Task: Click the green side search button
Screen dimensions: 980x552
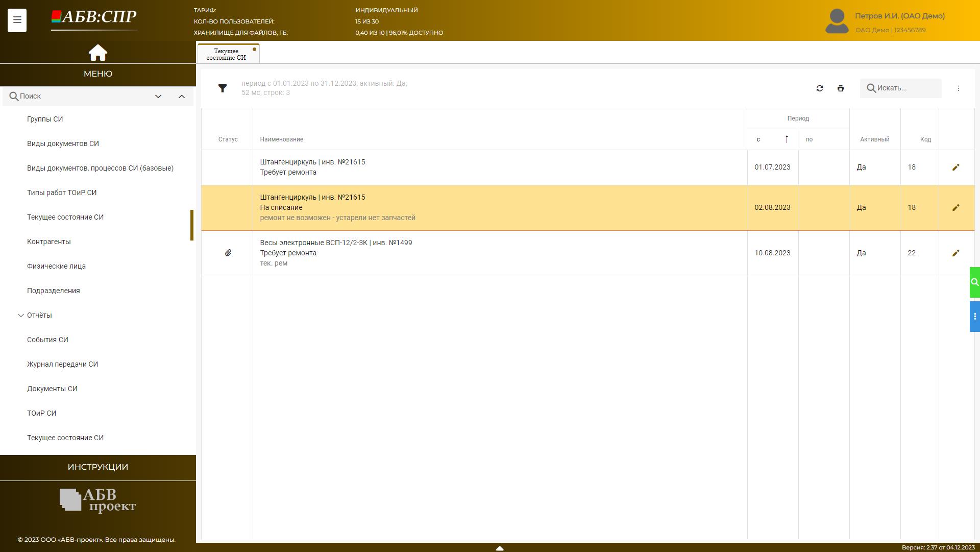Action: 974,282
